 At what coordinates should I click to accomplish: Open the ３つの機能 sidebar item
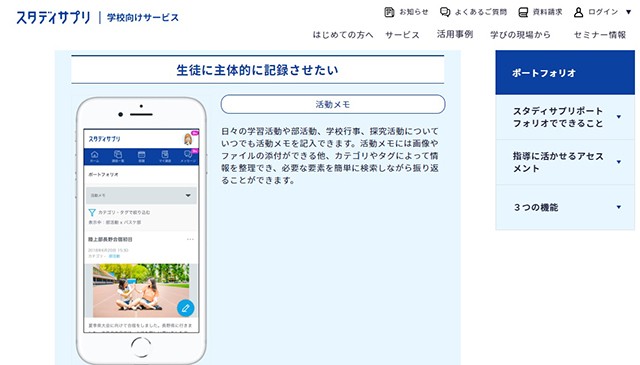pyautogui.click(x=565, y=207)
